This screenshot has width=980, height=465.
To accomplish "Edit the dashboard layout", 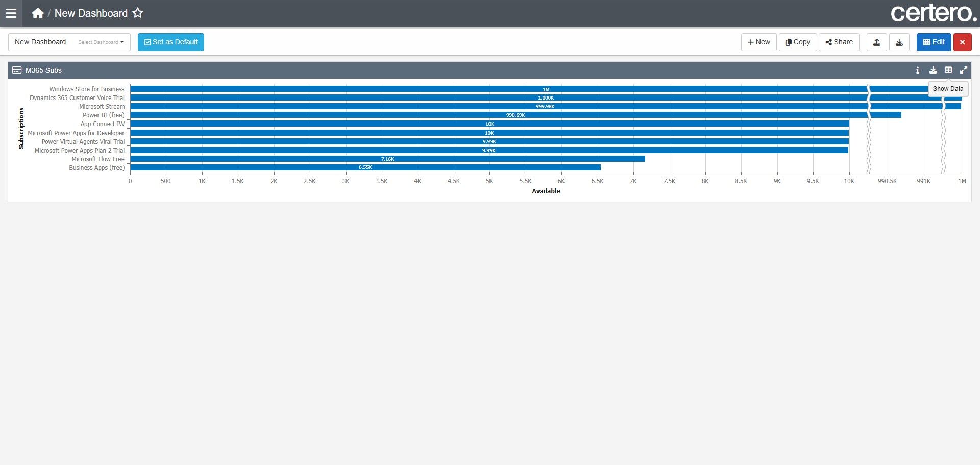I will pyautogui.click(x=934, y=42).
